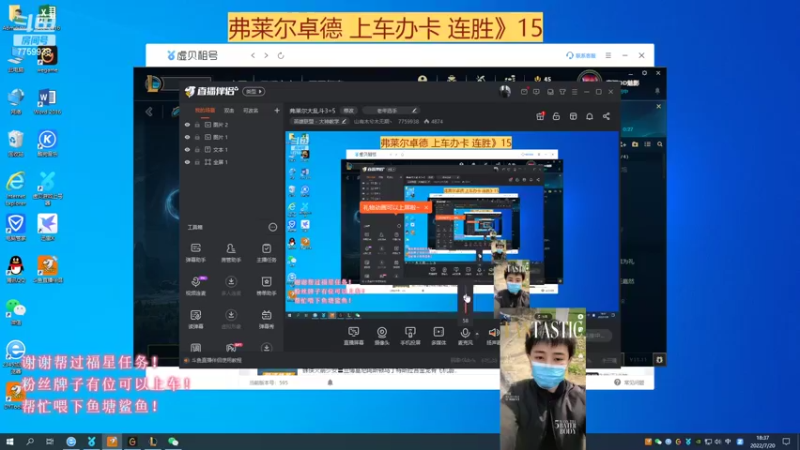The height and width of the screenshot is (450, 800).
Task: Go forward in 虚贝租号 window
Action: click(x=266, y=55)
